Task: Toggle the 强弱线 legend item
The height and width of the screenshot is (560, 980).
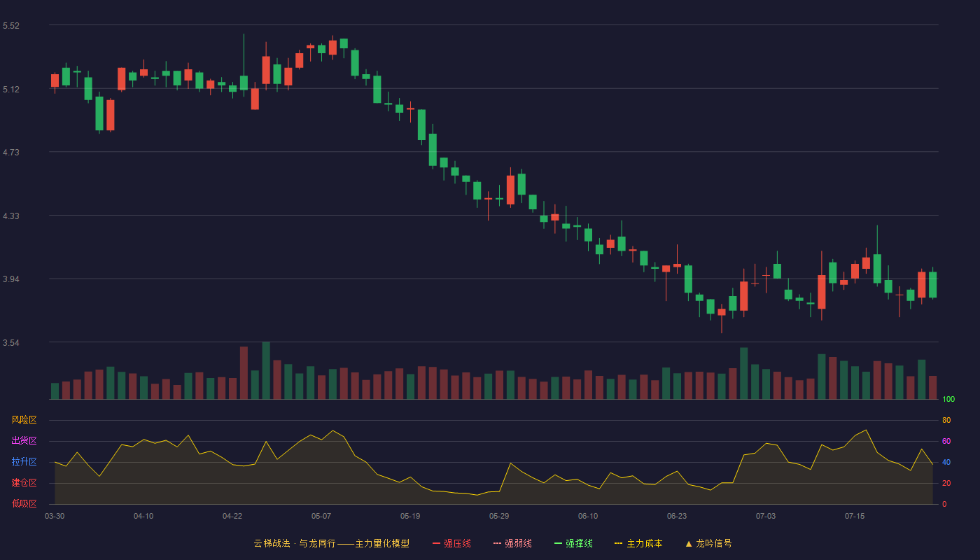Action: coord(512,543)
